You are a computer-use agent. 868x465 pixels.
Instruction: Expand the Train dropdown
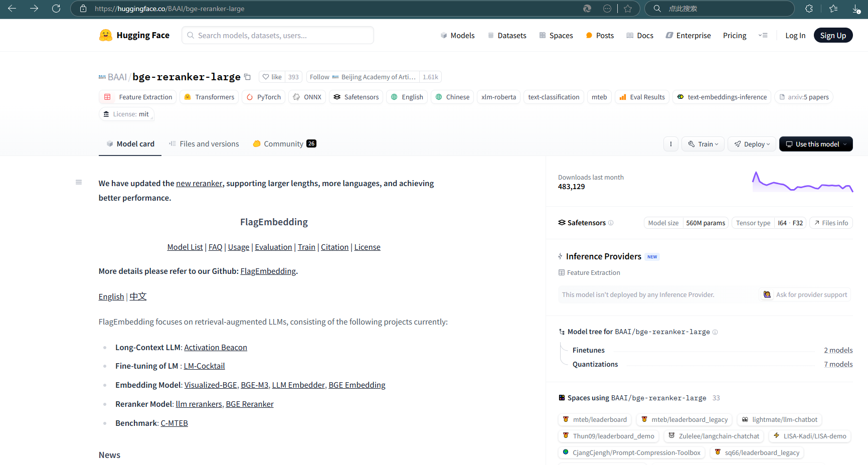point(703,144)
